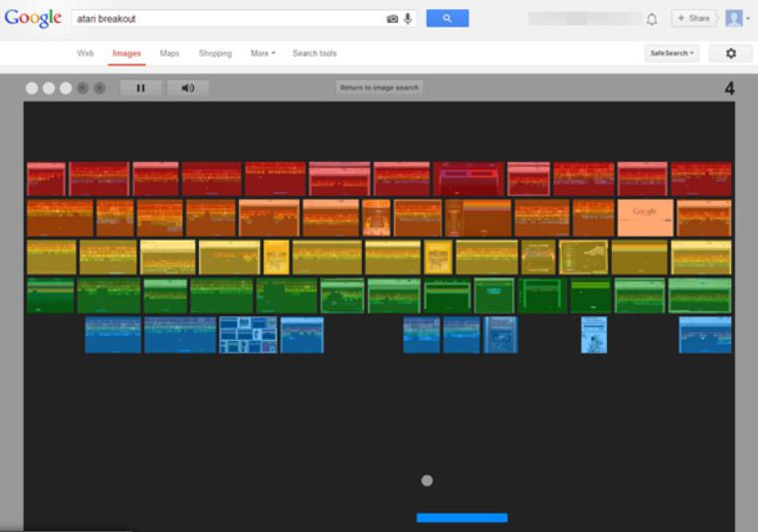758x532 pixels.
Task: Click Return to image search
Action: 379,88
